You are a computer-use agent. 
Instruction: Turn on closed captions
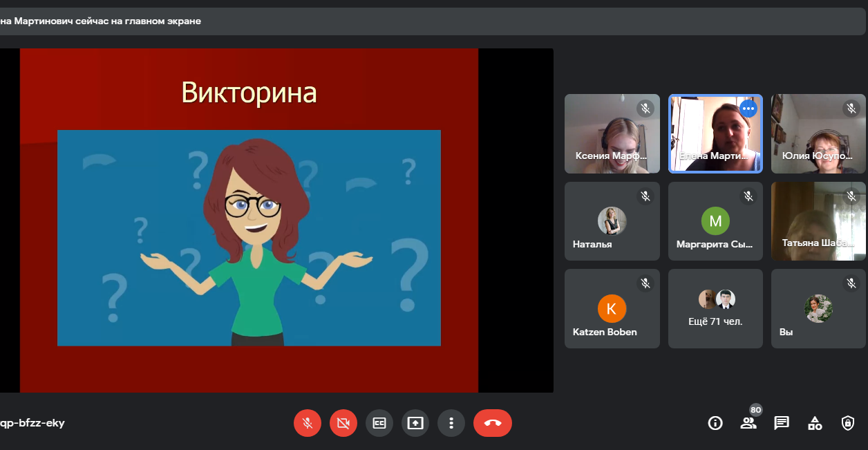tap(379, 423)
